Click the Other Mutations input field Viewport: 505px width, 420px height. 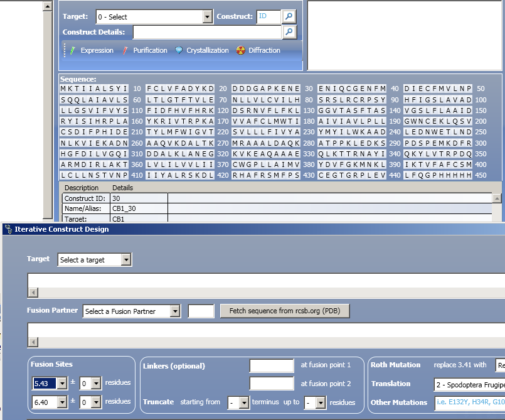click(470, 402)
